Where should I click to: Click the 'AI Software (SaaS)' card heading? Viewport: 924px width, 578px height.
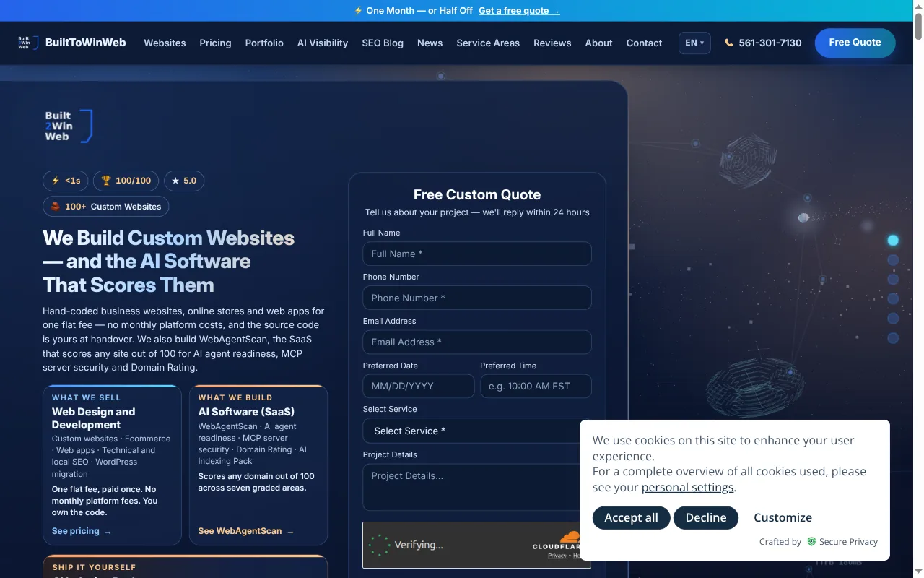pyautogui.click(x=246, y=411)
